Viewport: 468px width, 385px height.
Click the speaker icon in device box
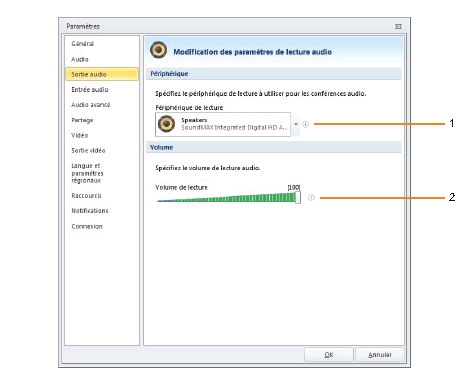click(166, 124)
